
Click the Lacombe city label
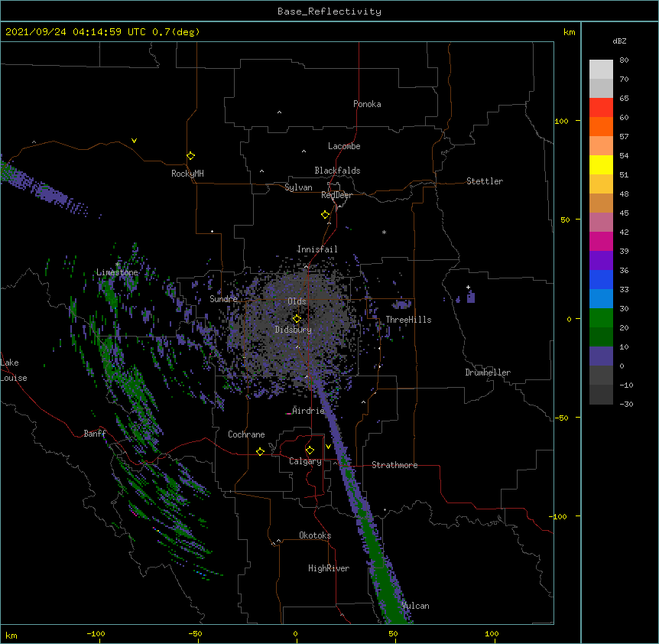click(344, 146)
